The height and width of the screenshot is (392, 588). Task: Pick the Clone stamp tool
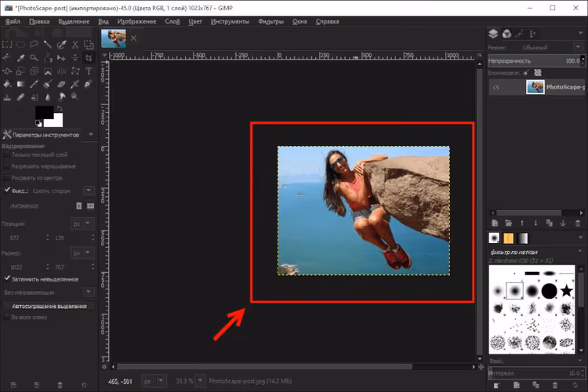[7, 97]
